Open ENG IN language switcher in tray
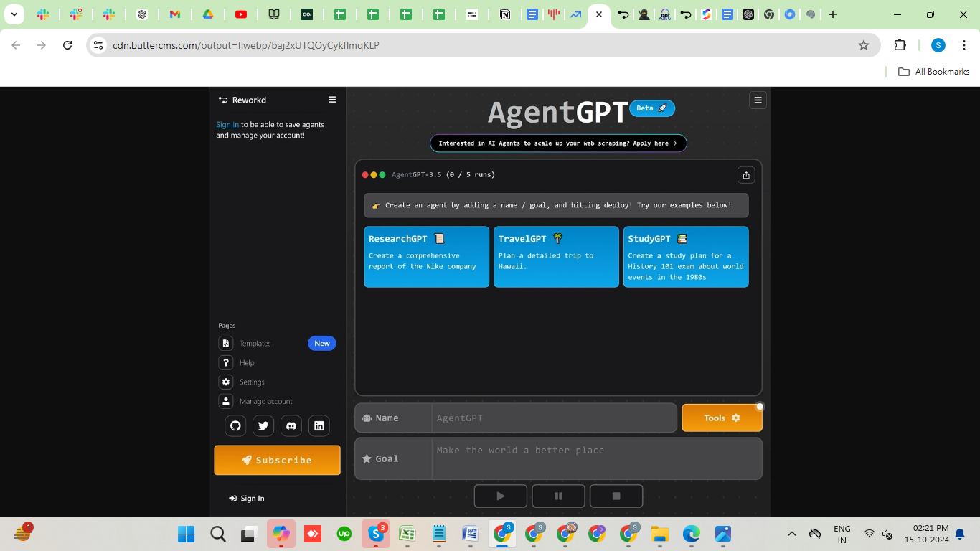Screen dimensions: 980x551 [842, 534]
